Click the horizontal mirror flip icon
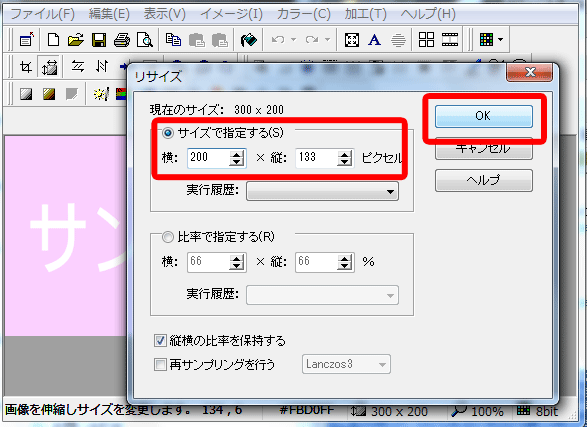Viewport: 587px width, 427px height. (77, 66)
